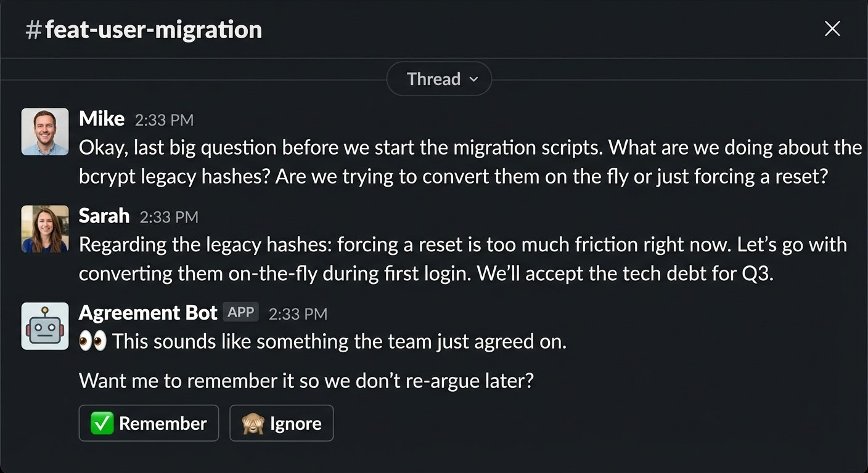
Task: Click the 2:33 PM timestamp on Mike's message
Action: click(x=165, y=119)
